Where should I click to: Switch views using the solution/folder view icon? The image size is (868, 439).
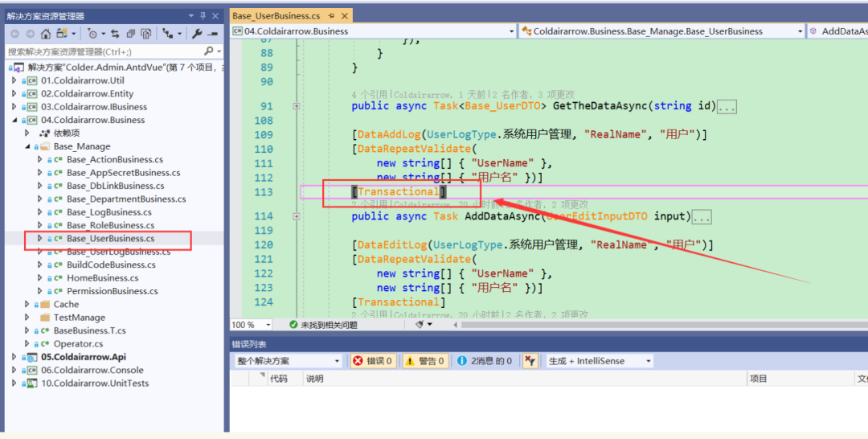pos(61,34)
